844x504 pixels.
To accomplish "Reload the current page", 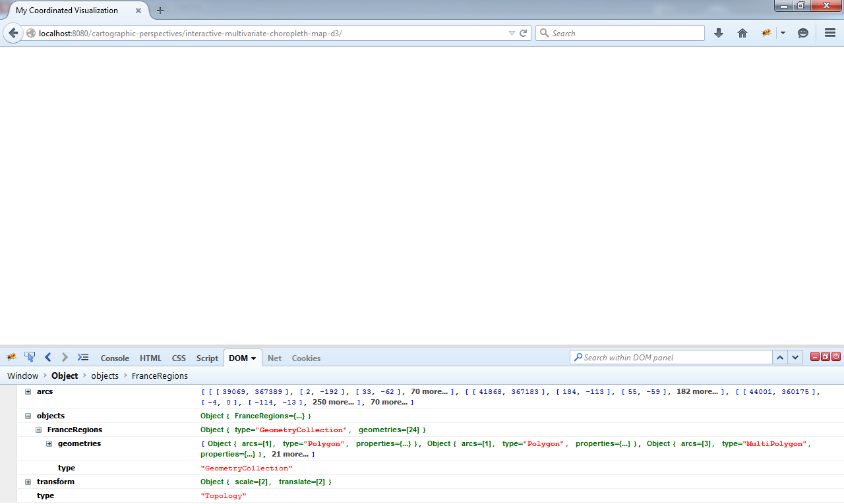I will 524,33.
